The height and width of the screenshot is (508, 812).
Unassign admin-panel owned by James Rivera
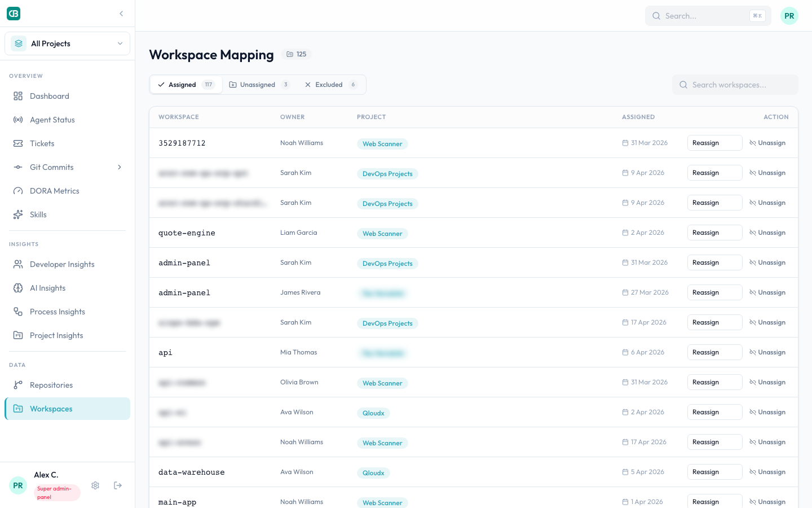point(767,292)
